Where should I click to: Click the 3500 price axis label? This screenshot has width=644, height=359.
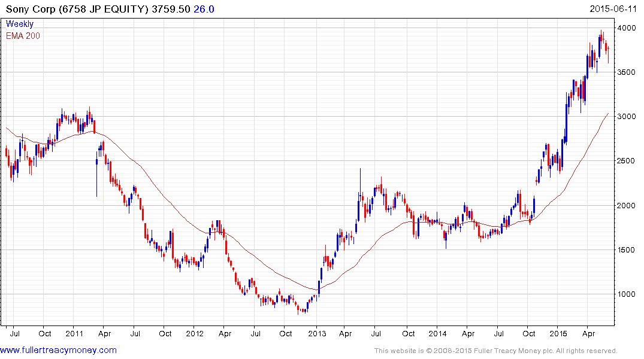point(627,72)
